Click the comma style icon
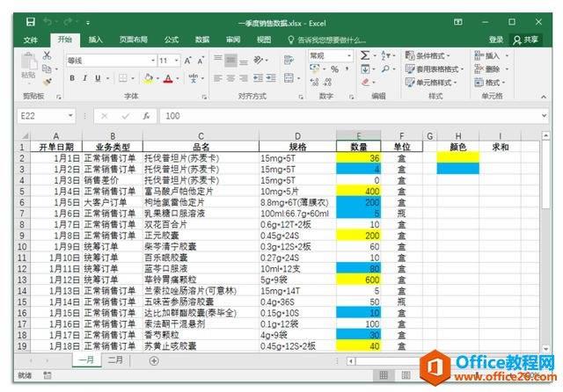 347,69
